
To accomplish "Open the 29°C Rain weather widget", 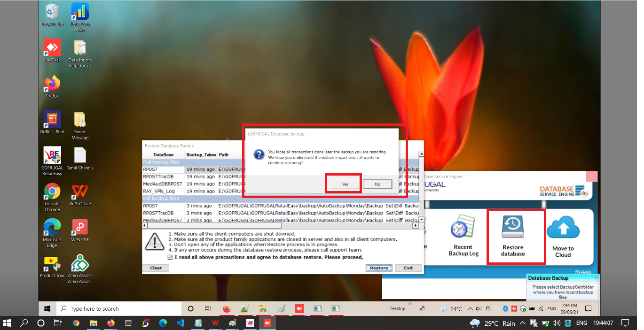I will (x=492, y=323).
